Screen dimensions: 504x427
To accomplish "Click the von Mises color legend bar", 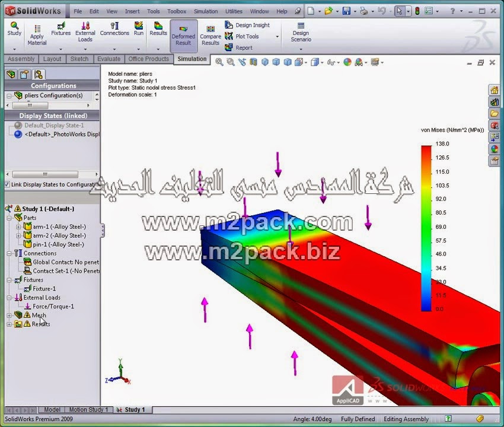I will [426, 228].
